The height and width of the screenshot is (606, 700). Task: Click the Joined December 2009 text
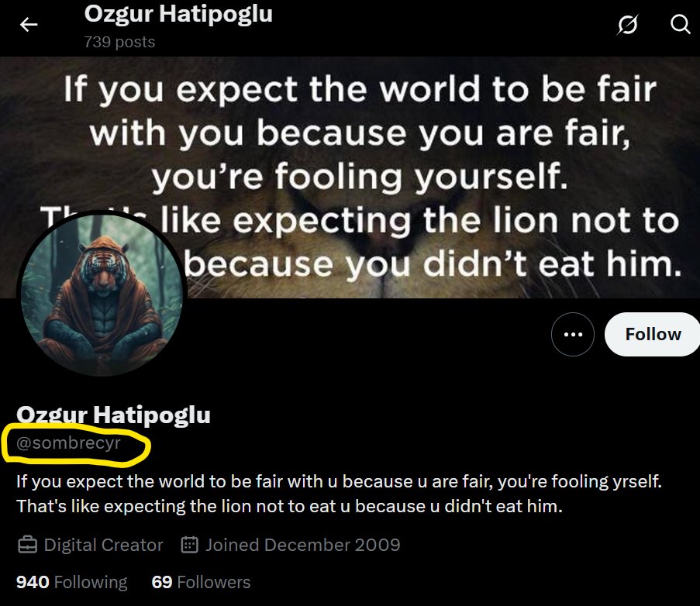pyautogui.click(x=302, y=545)
